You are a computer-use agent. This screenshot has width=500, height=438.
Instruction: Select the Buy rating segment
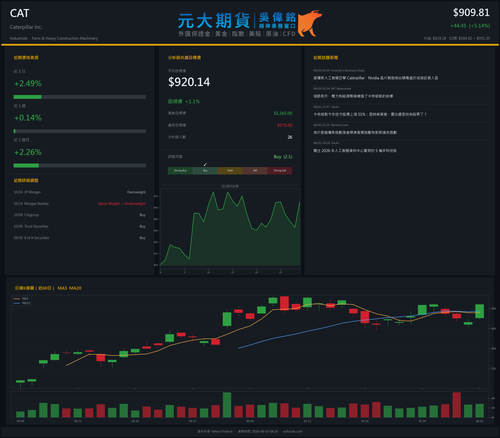(x=205, y=171)
